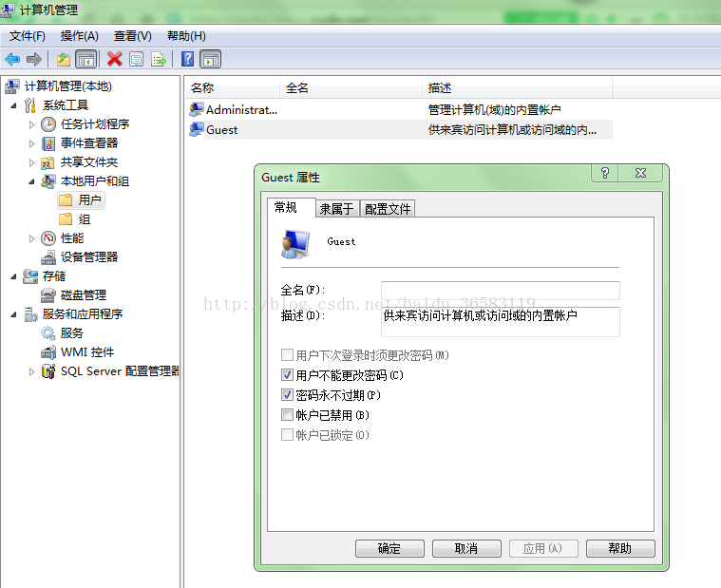Viewport: 721px width, 588px height.
Task: Collapse the 系统工具 tree node
Action: point(14,105)
